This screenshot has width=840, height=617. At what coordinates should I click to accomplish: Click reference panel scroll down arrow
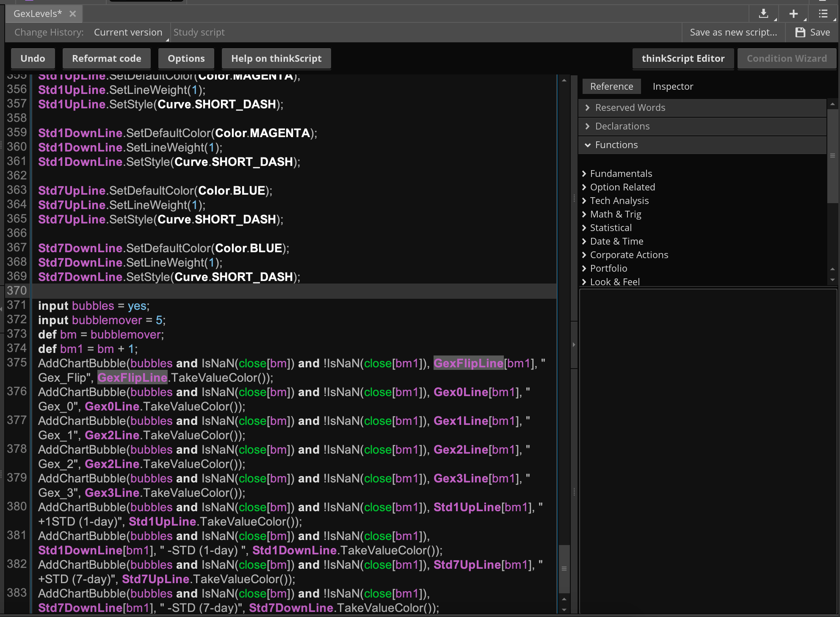click(832, 280)
